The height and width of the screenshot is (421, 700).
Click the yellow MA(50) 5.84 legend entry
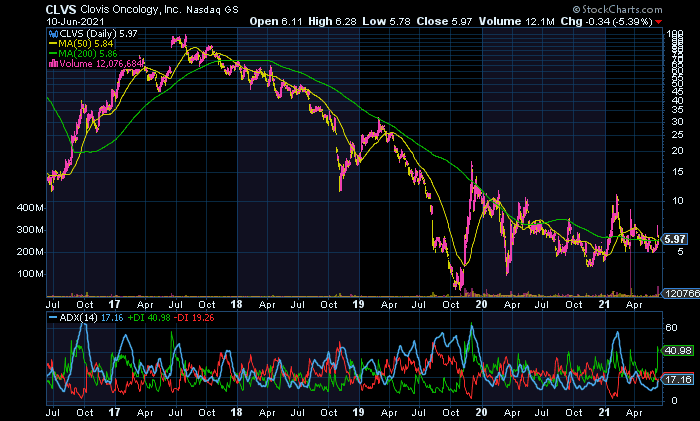point(81,44)
